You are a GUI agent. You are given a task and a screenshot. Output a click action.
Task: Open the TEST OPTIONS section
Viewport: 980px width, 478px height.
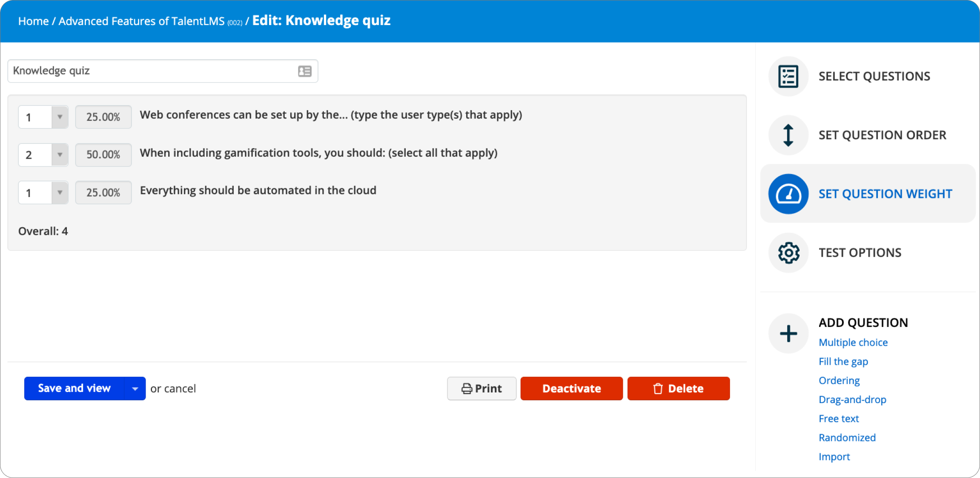pyautogui.click(x=860, y=253)
